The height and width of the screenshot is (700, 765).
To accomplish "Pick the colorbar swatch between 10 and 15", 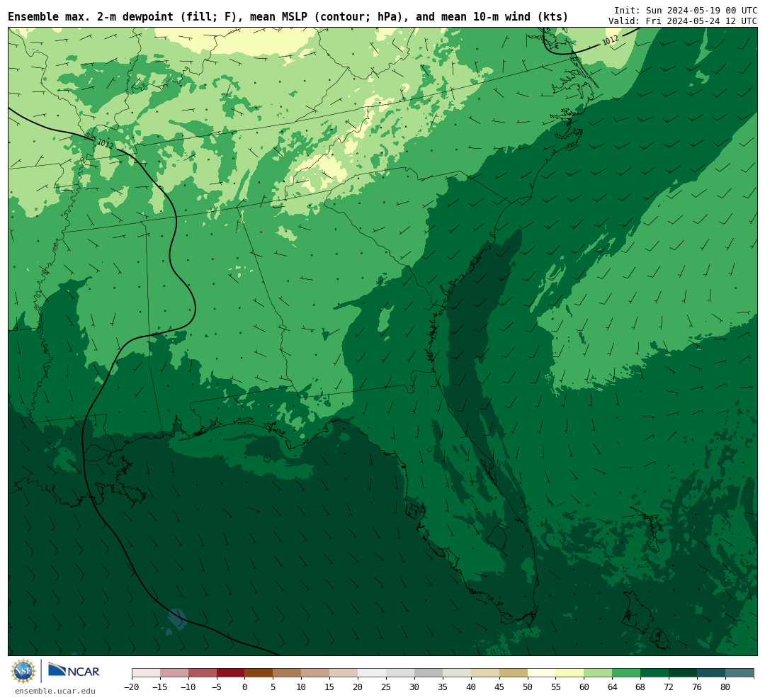I will pos(315,672).
